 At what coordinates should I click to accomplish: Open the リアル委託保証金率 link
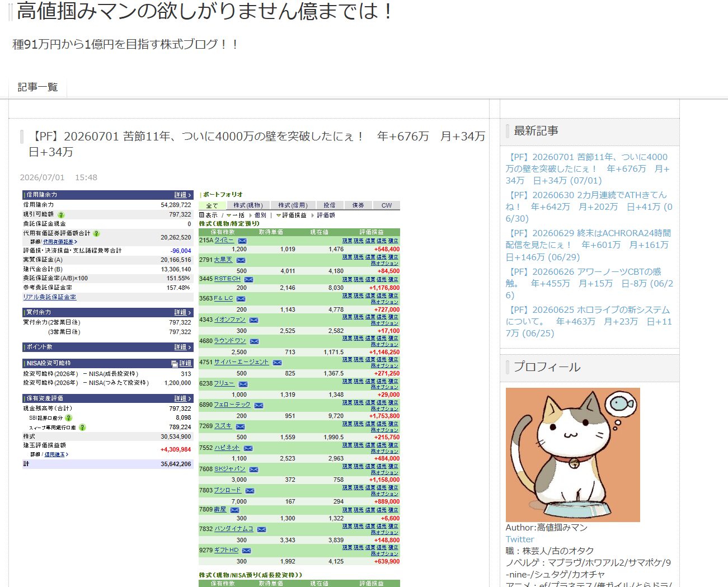click(50, 297)
